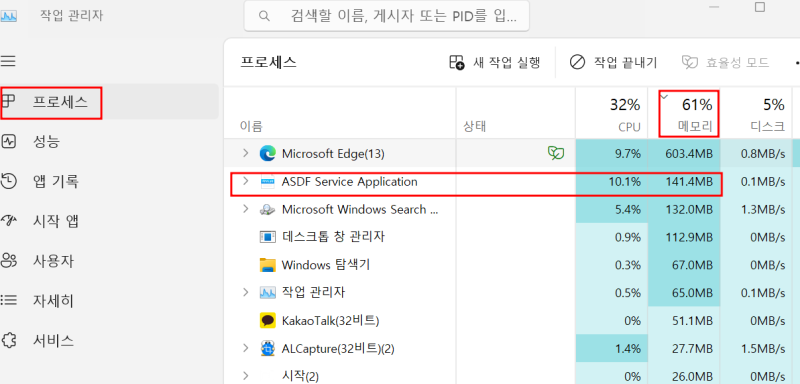Click the search magnifier icon
This screenshot has height=384, width=800.
(x=264, y=16)
